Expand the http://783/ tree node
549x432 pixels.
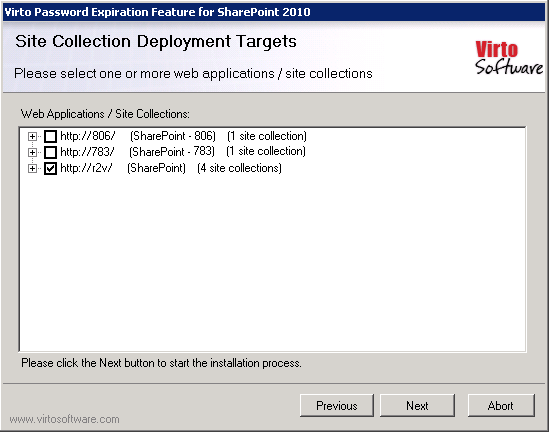pos(32,152)
